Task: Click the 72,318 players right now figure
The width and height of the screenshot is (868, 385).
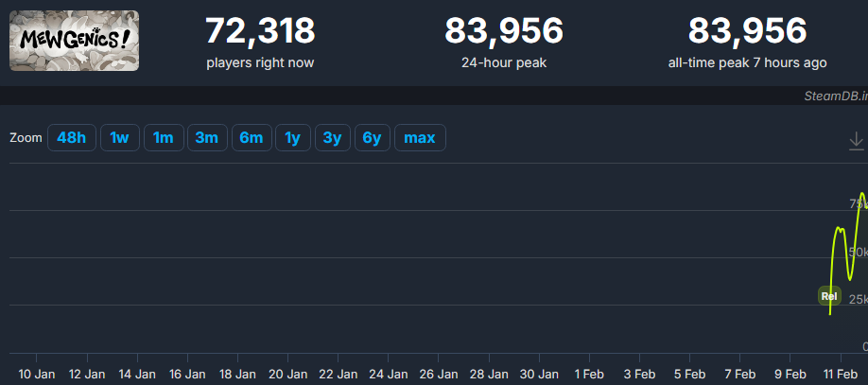Action: pyautogui.click(x=260, y=31)
